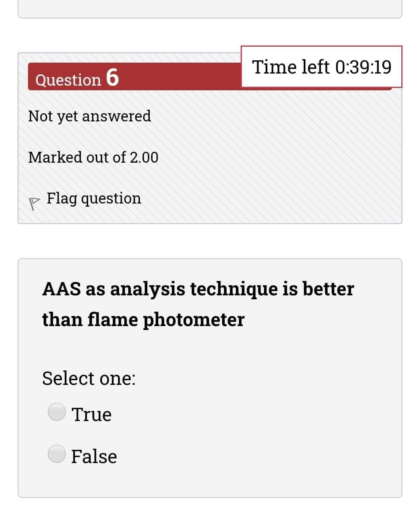The height and width of the screenshot is (516, 420).
Task: Click the word Question in red header
Action: pyautogui.click(x=68, y=80)
